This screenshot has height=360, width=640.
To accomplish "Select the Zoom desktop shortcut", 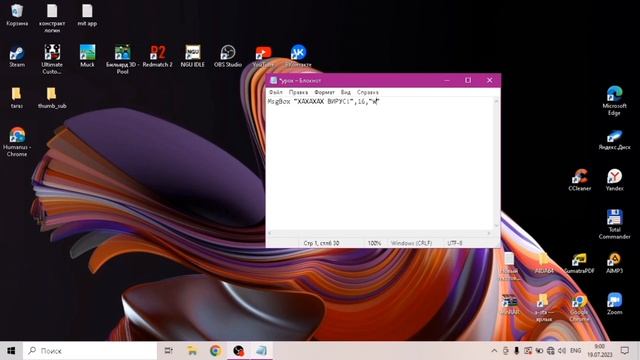I will tap(614, 304).
